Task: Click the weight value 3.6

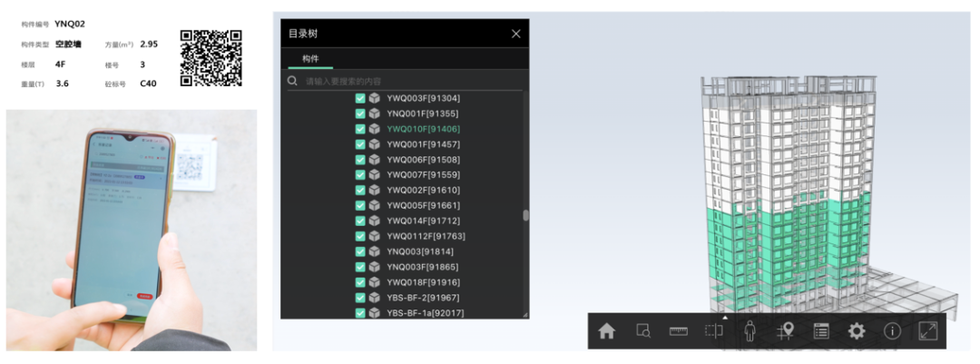Action: [x=62, y=84]
